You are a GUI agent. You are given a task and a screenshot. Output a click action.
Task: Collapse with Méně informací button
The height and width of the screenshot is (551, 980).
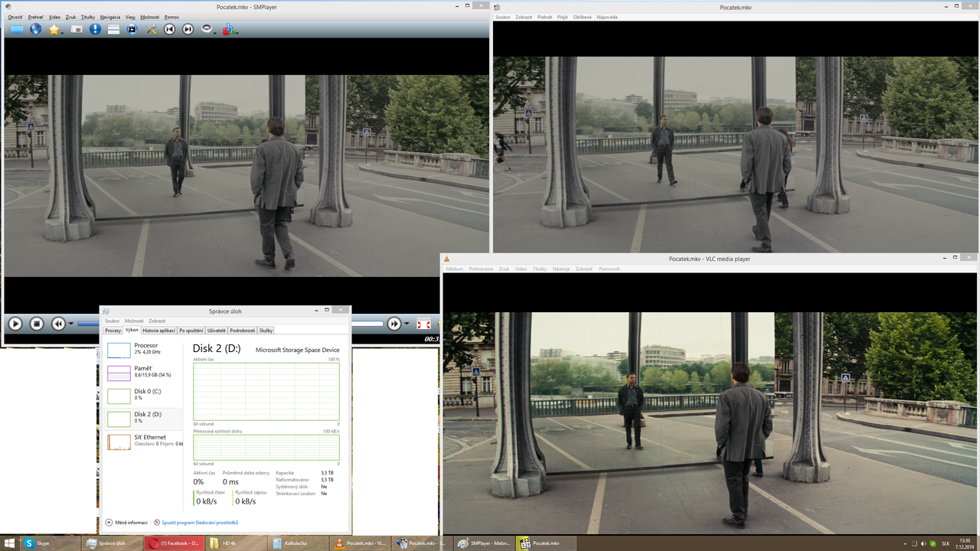coord(126,523)
